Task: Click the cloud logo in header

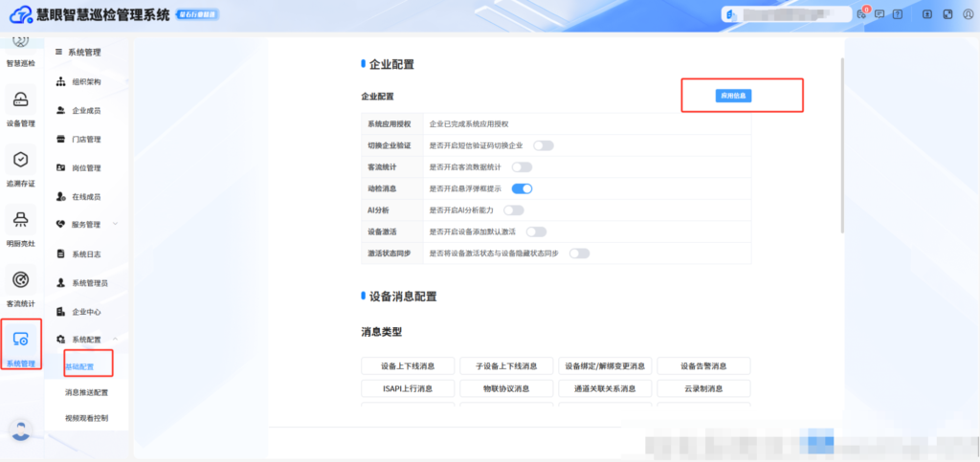Action: coord(20,15)
